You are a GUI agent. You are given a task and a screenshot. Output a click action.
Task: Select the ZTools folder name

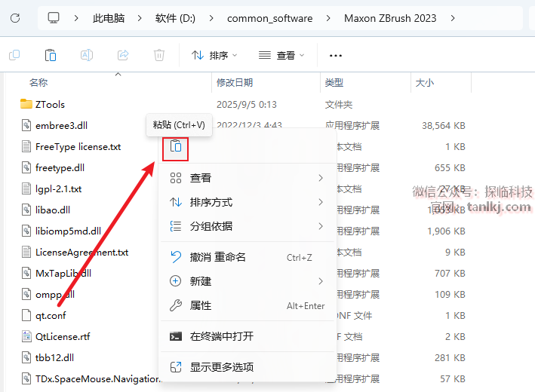point(50,104)
